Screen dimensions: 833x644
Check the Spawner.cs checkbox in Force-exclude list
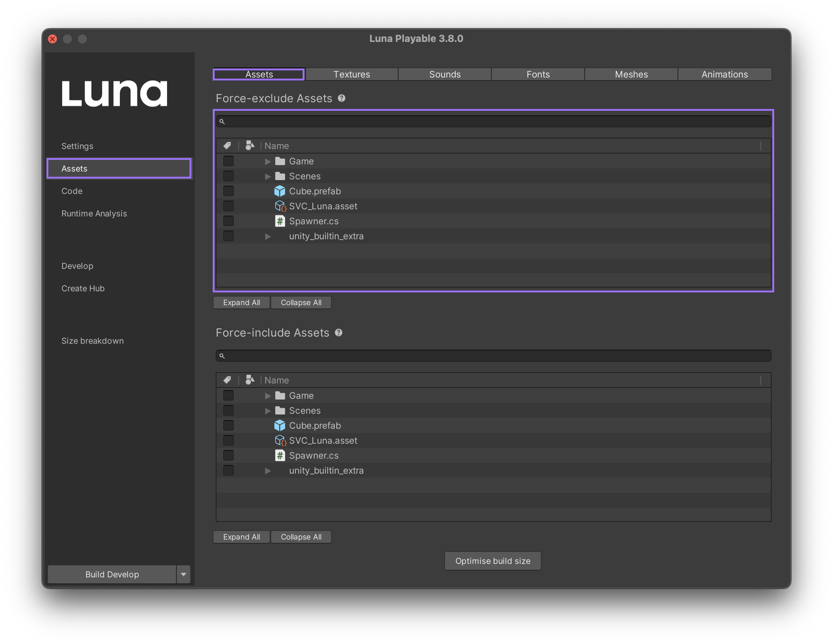[x=228, y=221]
